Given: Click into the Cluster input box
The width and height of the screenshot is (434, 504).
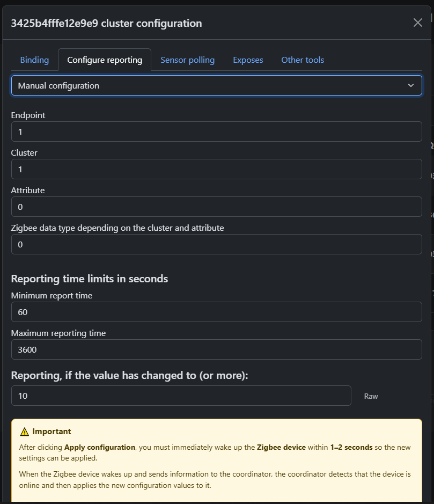Looking at the screenshot, I should [216, 169].
